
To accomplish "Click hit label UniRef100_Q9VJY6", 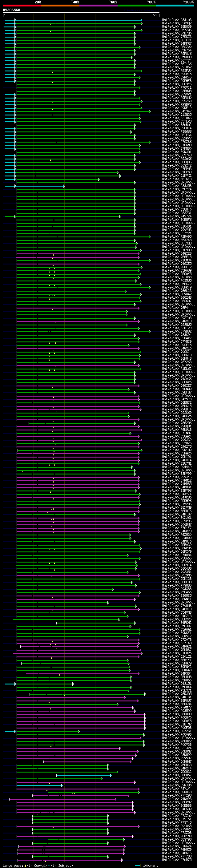I will 177,477.
